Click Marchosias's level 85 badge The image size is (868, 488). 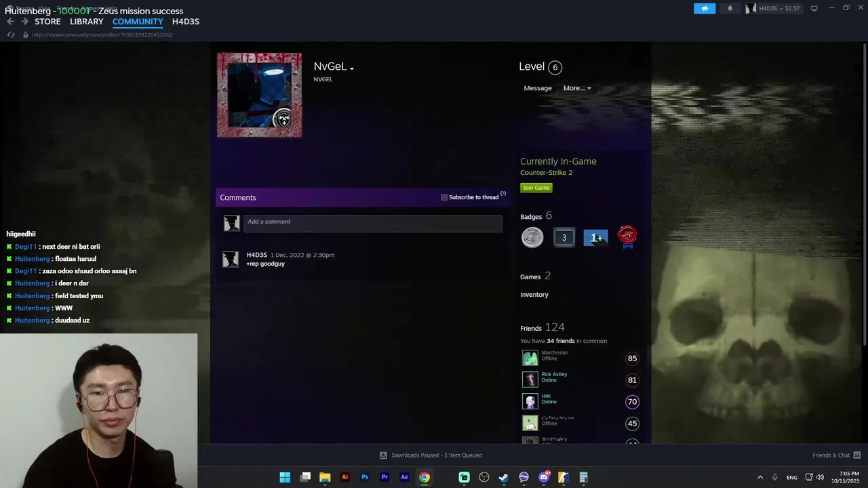(632, 359)
